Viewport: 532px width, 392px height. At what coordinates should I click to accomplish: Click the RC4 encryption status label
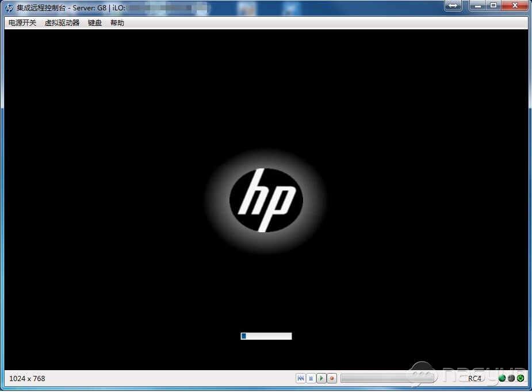(x=474, y=378)
